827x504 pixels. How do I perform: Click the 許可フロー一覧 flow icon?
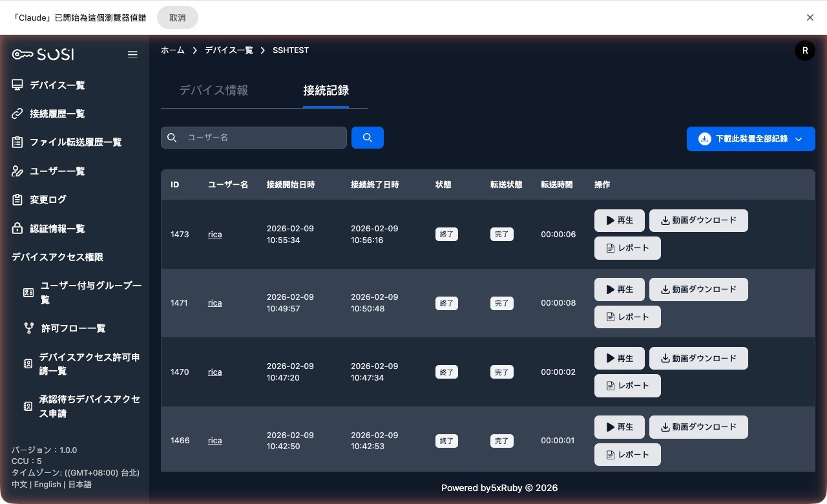[x=29, y=328]
